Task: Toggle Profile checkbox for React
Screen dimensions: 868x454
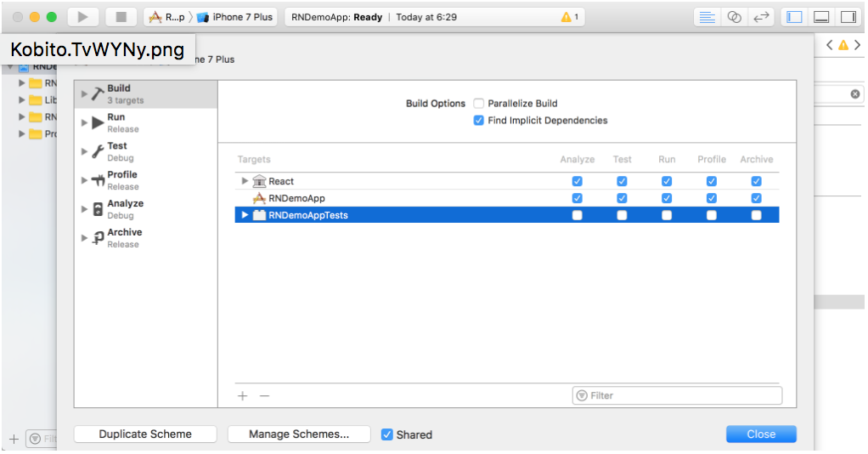Action: coord(712,181)
